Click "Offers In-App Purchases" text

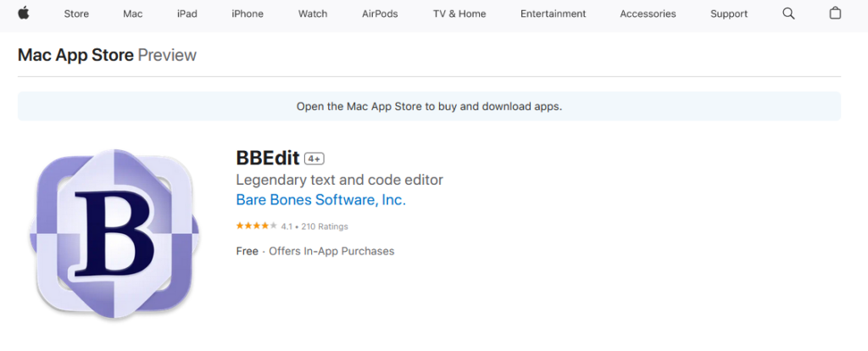(x=331, y=251)
